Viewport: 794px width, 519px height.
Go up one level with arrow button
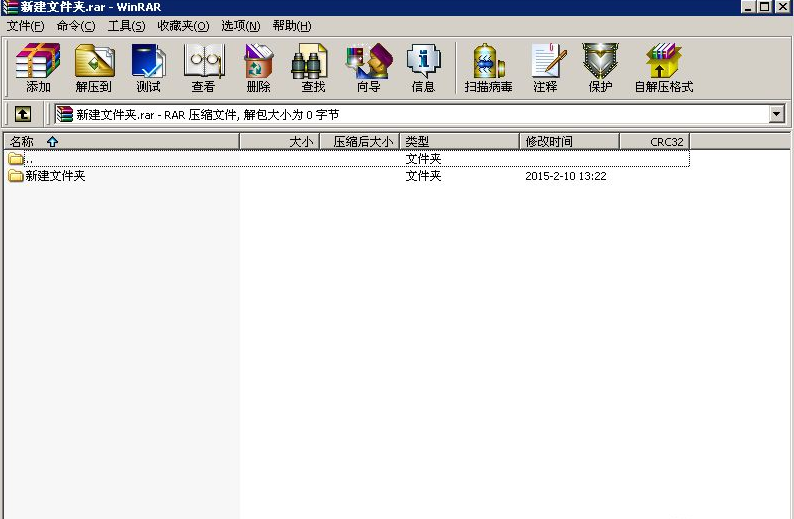point(22,115)
